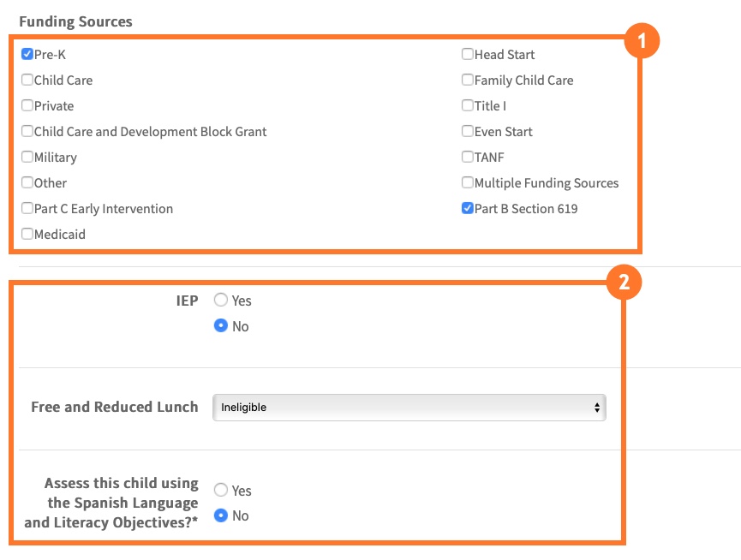This screenshot has height=560, width=741.
Task: Check the Multiple Funding Sources box
Action: (468, 183)
